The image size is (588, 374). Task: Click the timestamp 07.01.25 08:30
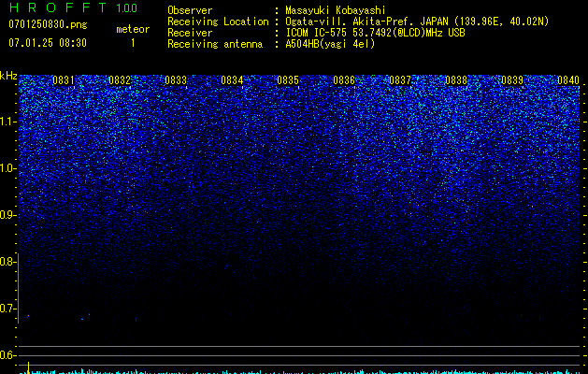(x=48, y=43)
